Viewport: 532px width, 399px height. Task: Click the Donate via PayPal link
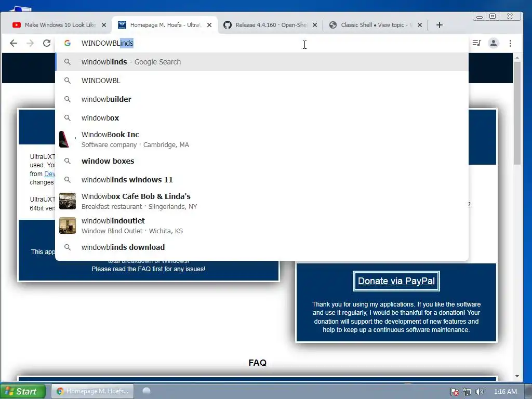396,281
